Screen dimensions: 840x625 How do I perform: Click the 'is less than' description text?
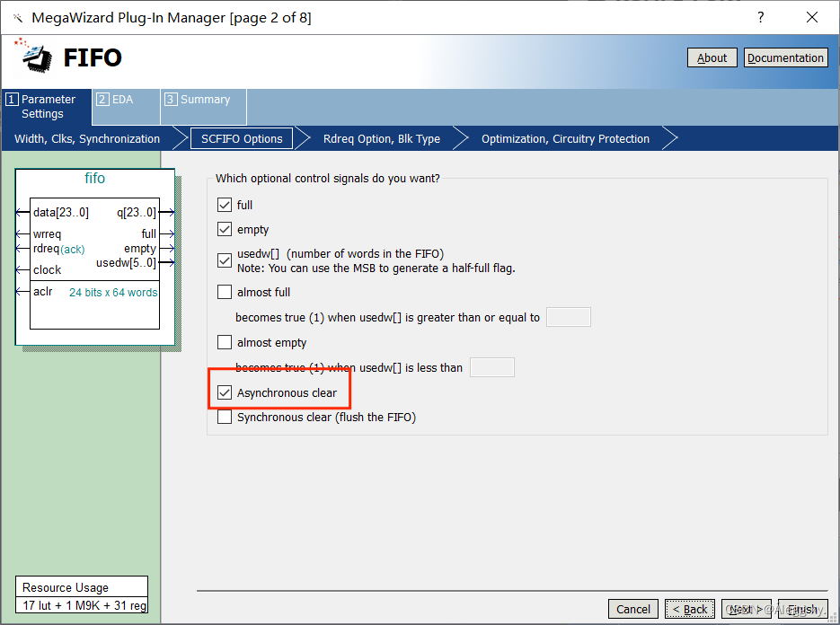(349, 368)
